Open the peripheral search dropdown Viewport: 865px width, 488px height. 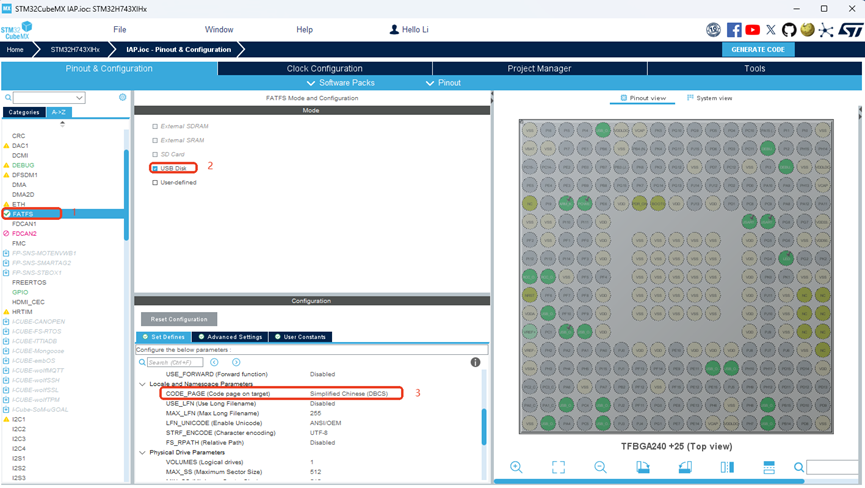(79, 98)
